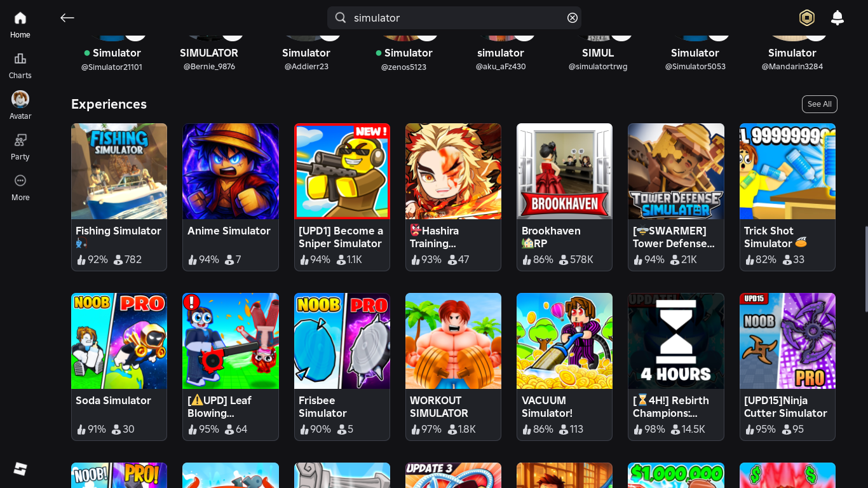The image size is (868, 488).
Task: Open the Avatar editor icon
Action: tap(20, 99)
